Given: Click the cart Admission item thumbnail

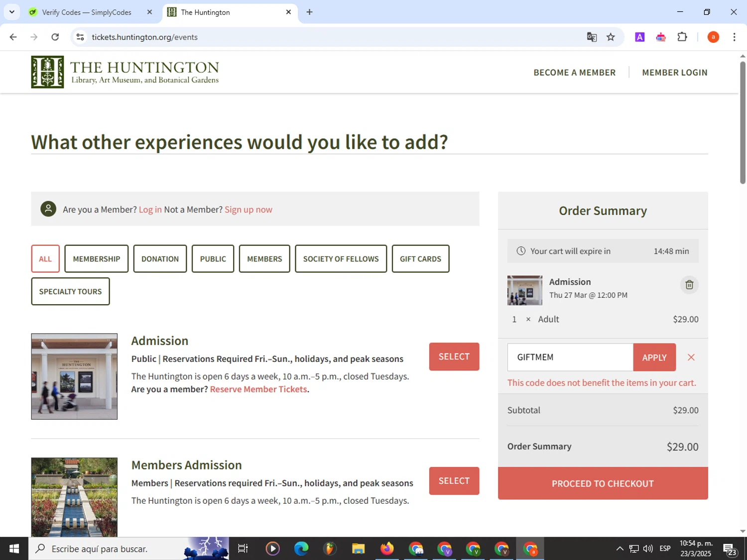Looking at the screenshot, I should coord(525,290).
